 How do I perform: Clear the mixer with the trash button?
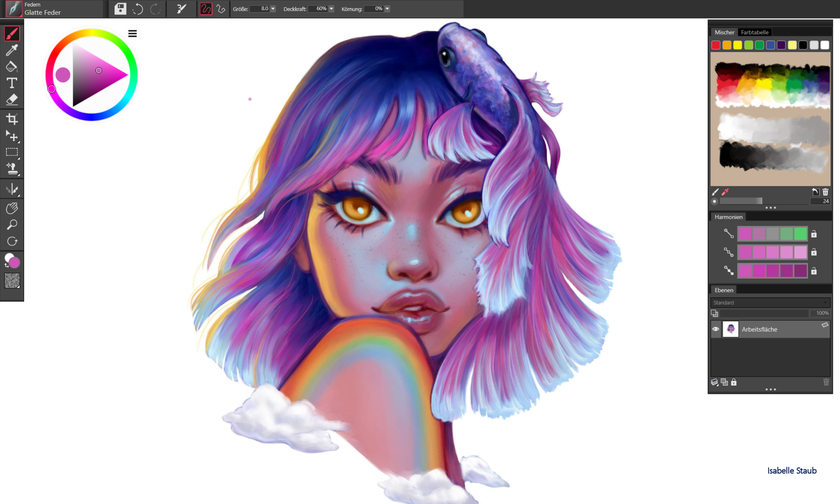[825, 192]
